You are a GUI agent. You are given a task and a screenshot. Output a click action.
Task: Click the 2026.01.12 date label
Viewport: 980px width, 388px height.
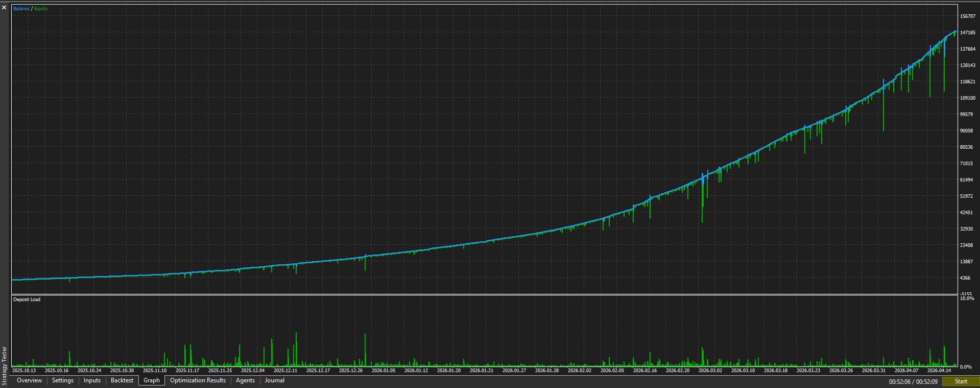pos(416,371)
